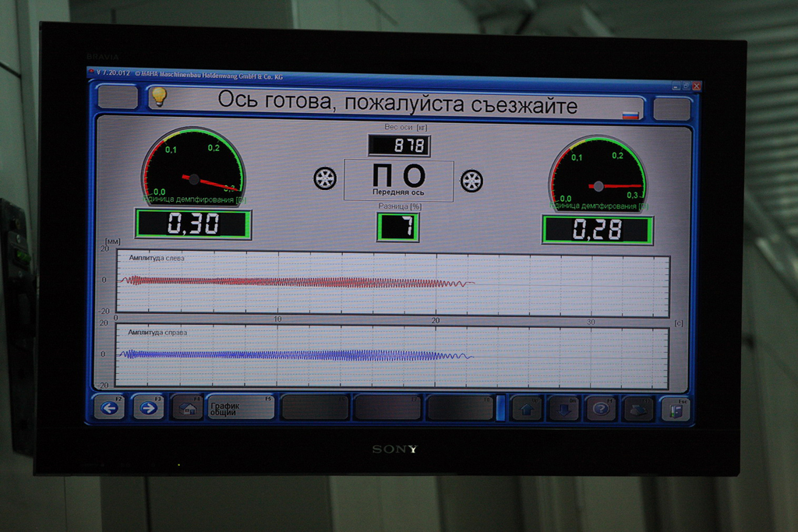This screenshot has height=532, width=798.
Task: Click the back arrow F2 button
Action: pyautogui.click(x=109, y=407)
